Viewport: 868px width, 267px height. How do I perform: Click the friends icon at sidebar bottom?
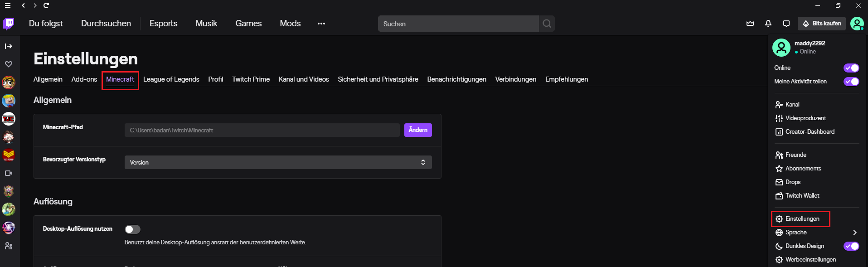click(9, 246)
